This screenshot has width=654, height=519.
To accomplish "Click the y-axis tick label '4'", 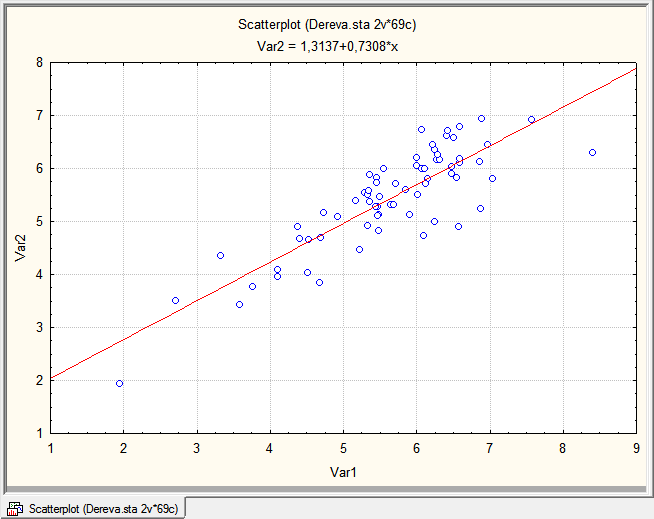I will click(40, 275).
